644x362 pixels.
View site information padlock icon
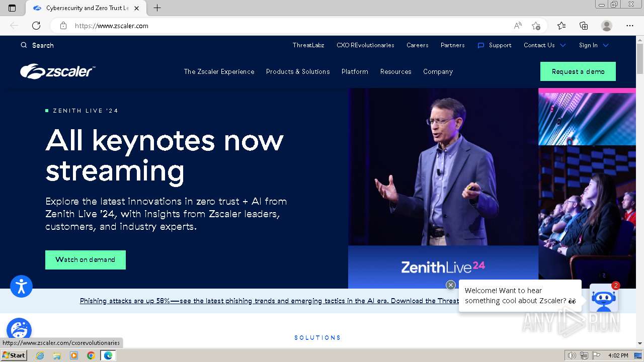click(63, 26)
